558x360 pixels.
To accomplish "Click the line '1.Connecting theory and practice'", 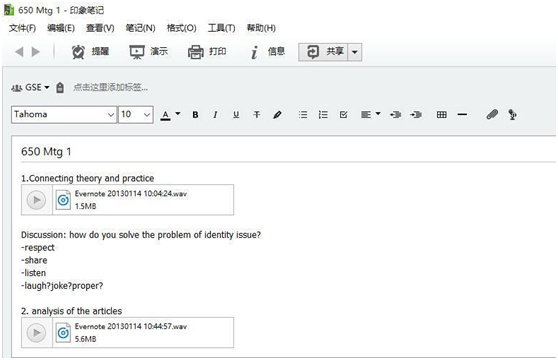I will click(88, 178).
